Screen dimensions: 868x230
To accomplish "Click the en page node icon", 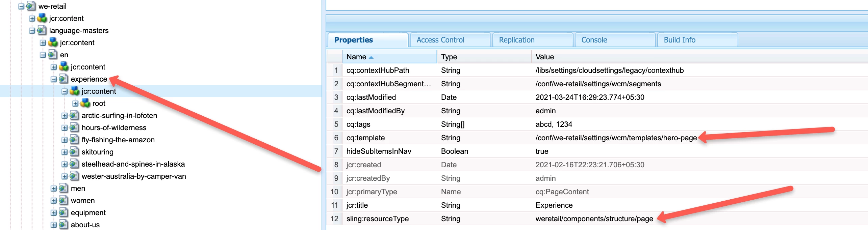I will pos(53,55).
